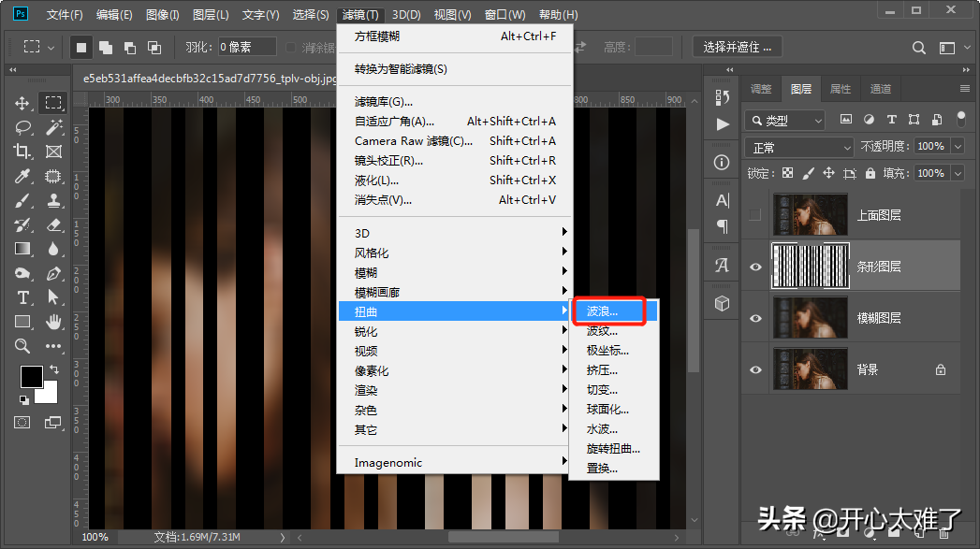Viewport: 980px width, 549px height.
Task: Open the Edit Toolbar three-dots button
Action: pyautogui.click(x=53, y=346)
